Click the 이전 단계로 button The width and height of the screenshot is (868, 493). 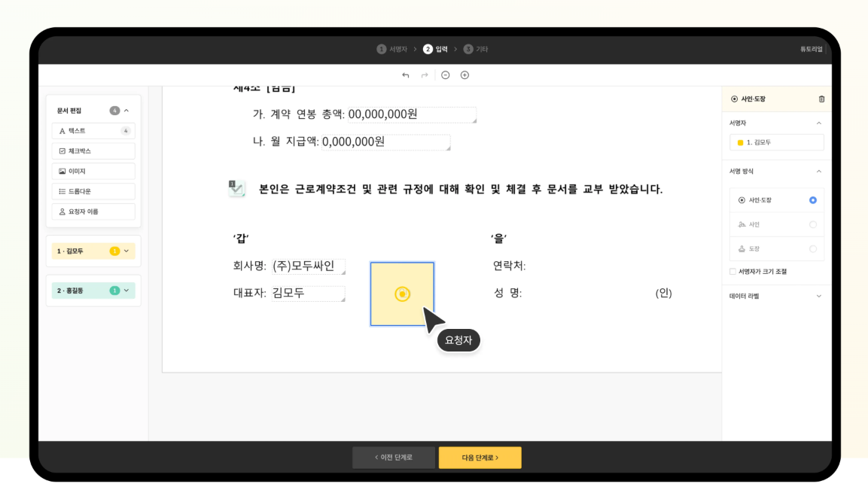click(393, 458)
